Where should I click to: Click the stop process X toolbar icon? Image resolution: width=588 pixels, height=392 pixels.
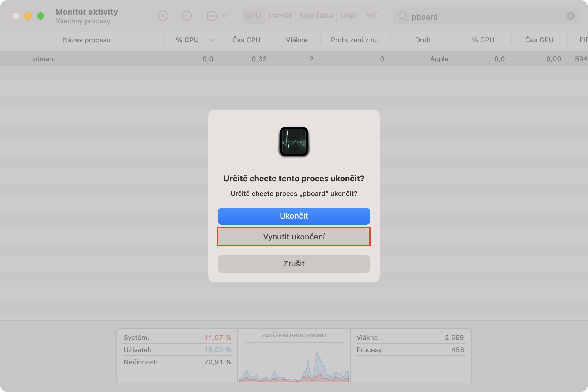(x=163, y=16)
